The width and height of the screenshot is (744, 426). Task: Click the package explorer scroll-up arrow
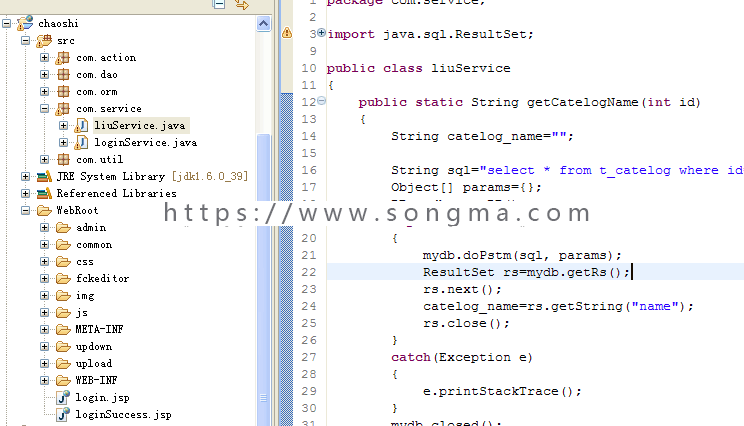[x=264, y=23]
